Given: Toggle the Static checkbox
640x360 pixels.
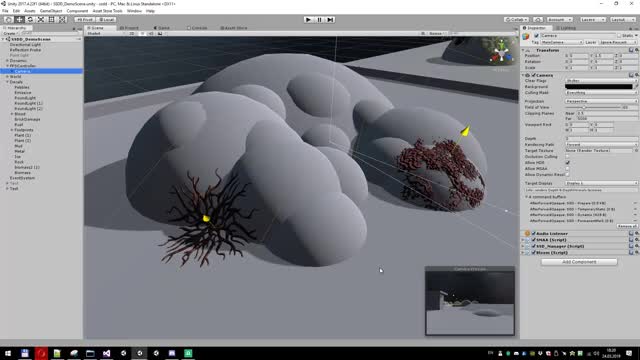Looking at the screenshot, I should (x=619, y=36).
